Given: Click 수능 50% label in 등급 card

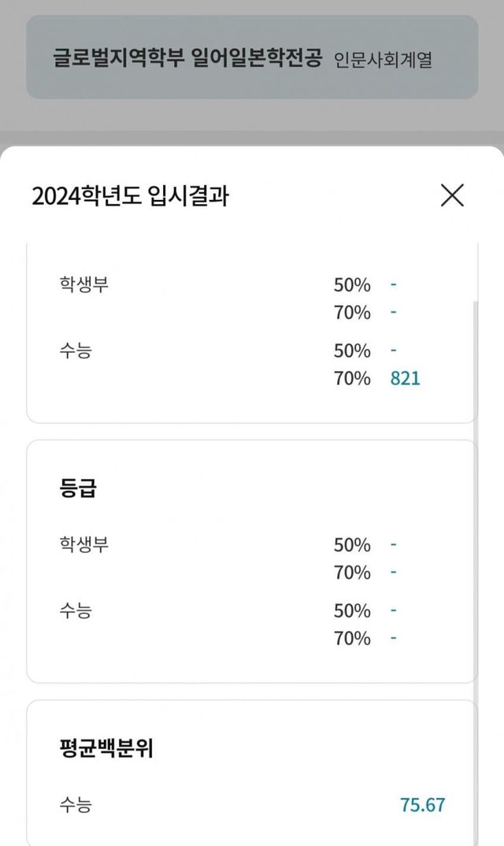Looking at the screenshot, I should click(x=352, y=610).
